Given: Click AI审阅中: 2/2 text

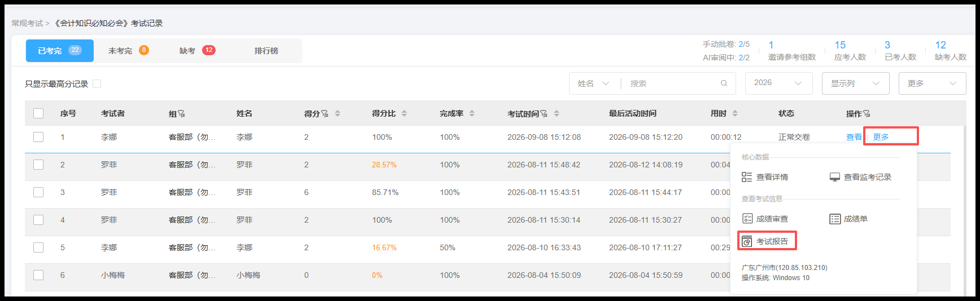Looking at the screenshot, I should 726,57.
